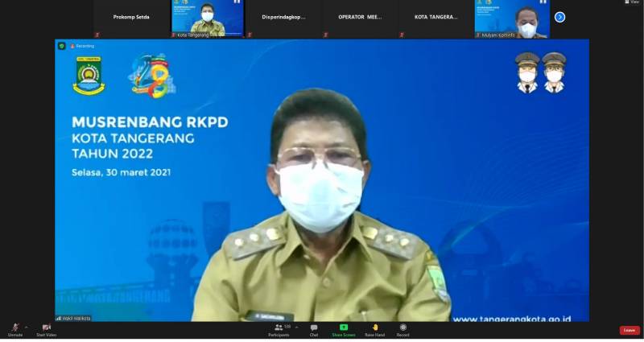The height and width of the screenshot is (342, 644).
Task: Open the Chat panel
Action: [x=314, y=329]
